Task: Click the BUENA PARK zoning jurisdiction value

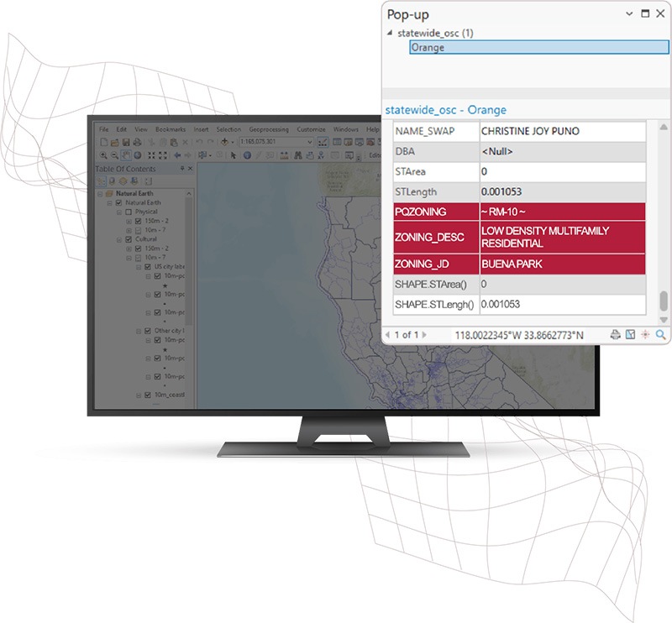Action: pos(512,264)
